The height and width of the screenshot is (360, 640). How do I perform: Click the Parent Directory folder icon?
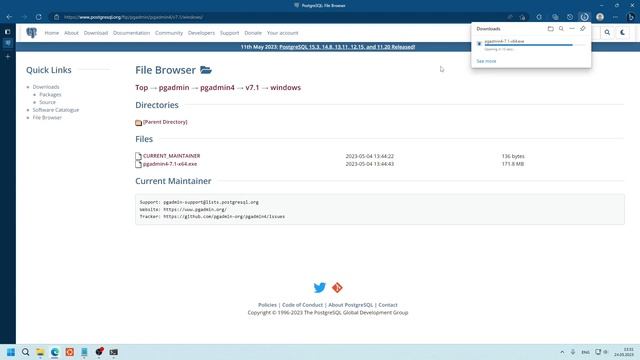pos(139,122)
